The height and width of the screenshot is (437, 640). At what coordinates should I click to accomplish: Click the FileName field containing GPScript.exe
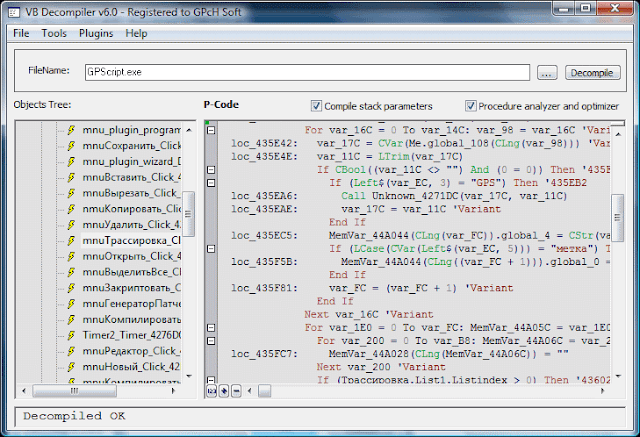point(307,72)
